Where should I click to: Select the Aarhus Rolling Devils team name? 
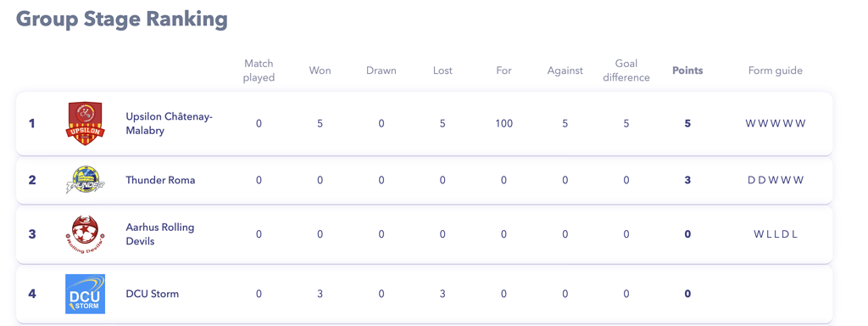click(160, 234)
